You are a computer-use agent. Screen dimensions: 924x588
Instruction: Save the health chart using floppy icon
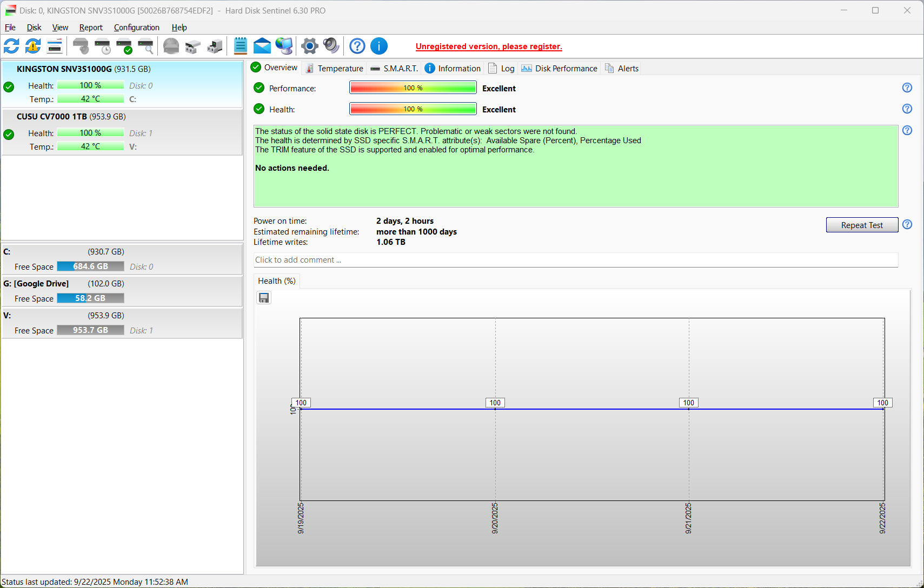264,298
